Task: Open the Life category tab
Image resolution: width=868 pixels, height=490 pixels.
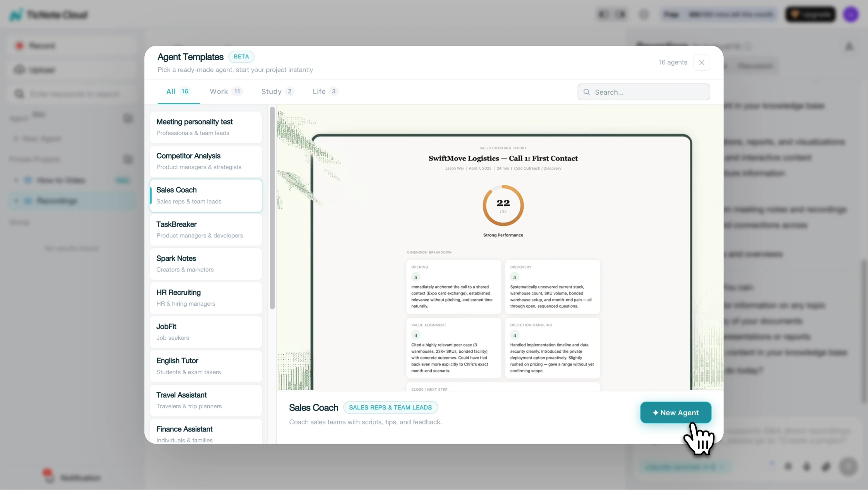Action: click(325, 91)
